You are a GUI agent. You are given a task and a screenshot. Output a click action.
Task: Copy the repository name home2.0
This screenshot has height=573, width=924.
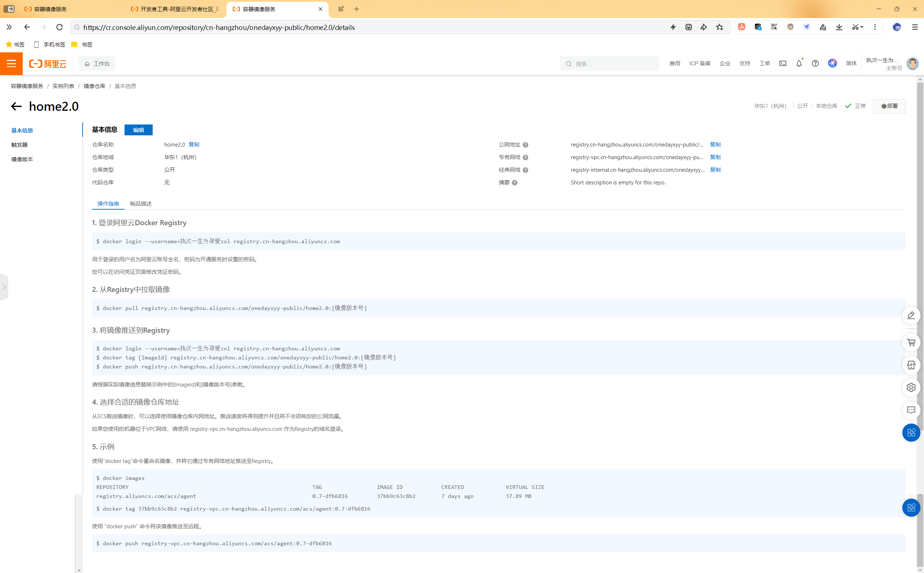tap(194, 145)
